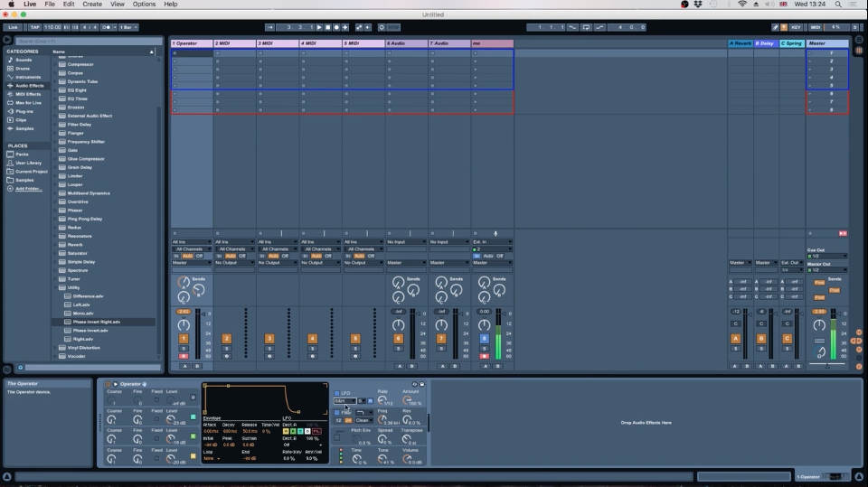Collapse the Utility folder in the browser

click(55, 287)
